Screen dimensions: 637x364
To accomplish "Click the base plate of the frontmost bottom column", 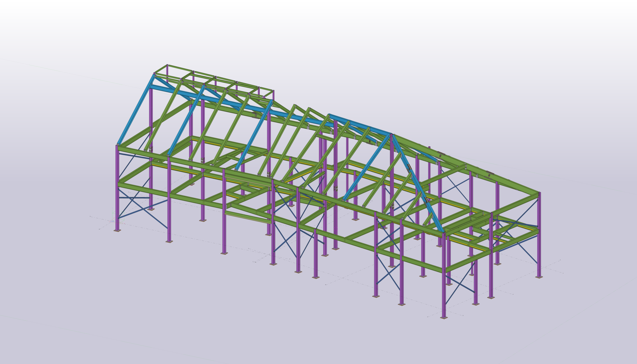I will 444,318.
